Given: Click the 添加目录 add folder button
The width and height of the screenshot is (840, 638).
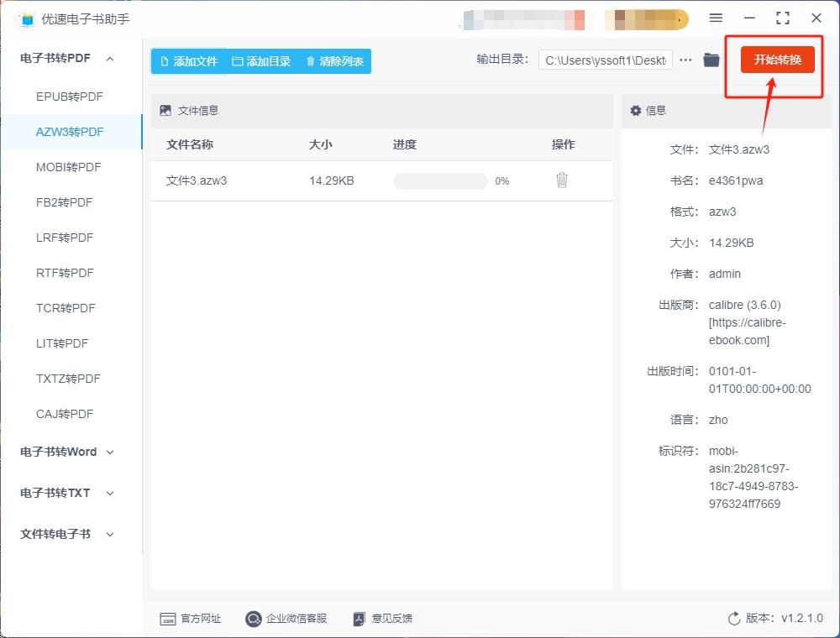Looking at the screenshot, I should (261, 61).
